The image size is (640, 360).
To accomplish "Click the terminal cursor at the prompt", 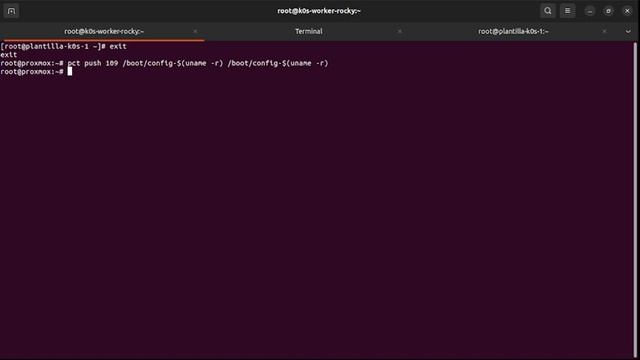I will click(x=70, y=71).
